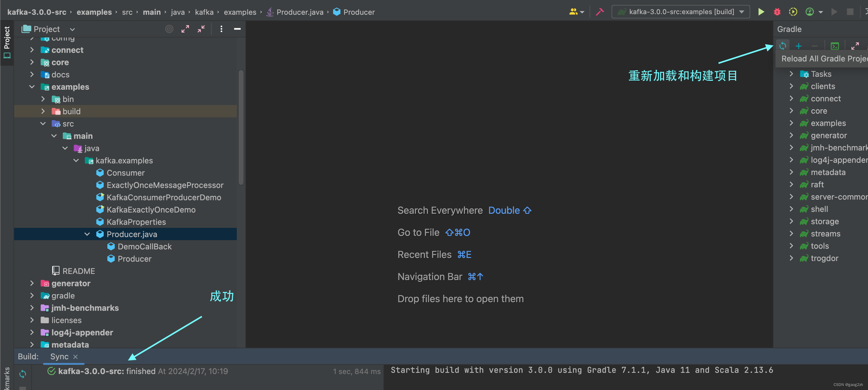Select the licenses folder
This screenshot has width=868, height=390.
(x=66, y=320)
